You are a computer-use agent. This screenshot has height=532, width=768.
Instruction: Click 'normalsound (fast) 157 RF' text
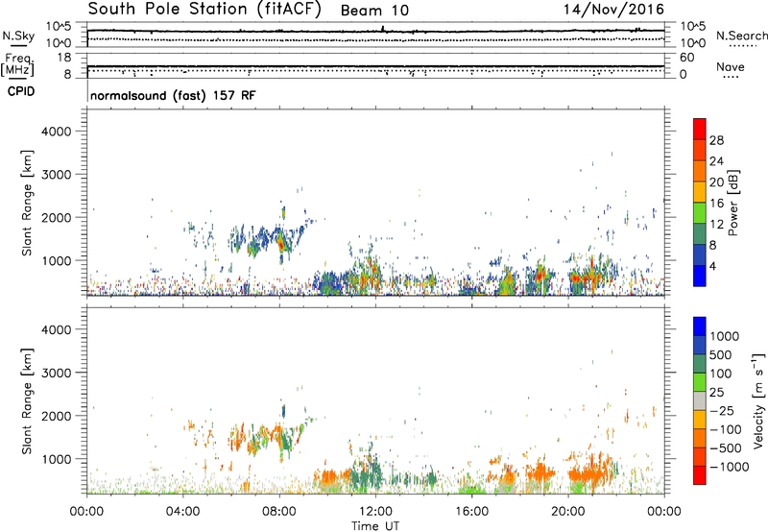pos(173,95)
